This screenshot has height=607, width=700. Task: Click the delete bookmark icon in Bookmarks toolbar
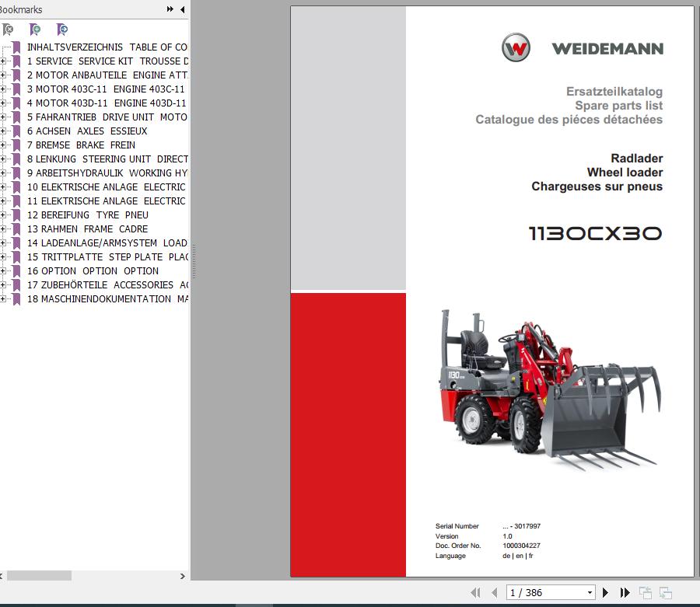click(x=8, y=30)
